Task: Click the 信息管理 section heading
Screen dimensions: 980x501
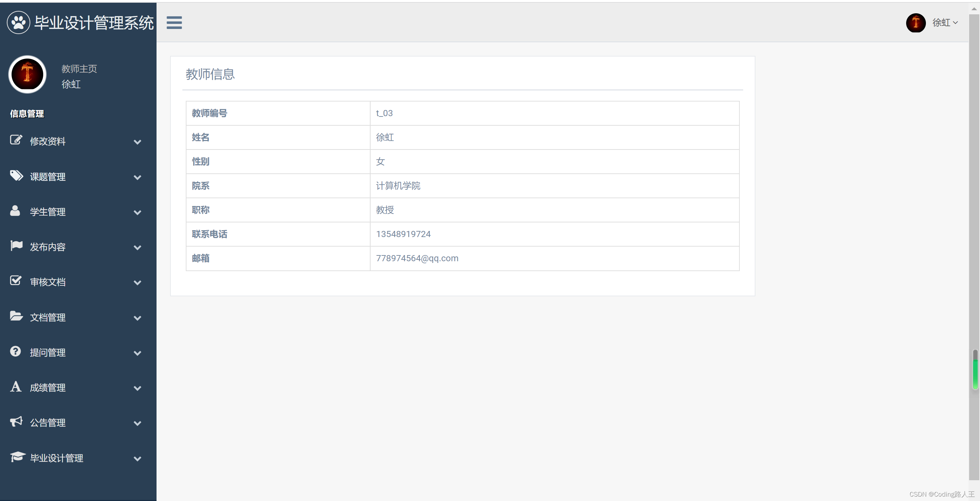Action: click(27, 114)
